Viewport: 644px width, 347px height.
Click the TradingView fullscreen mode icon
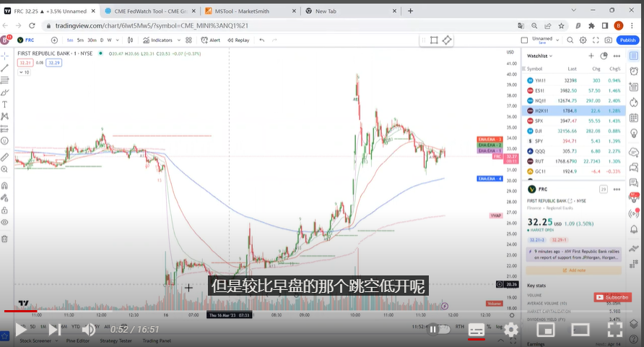point(596,40)
